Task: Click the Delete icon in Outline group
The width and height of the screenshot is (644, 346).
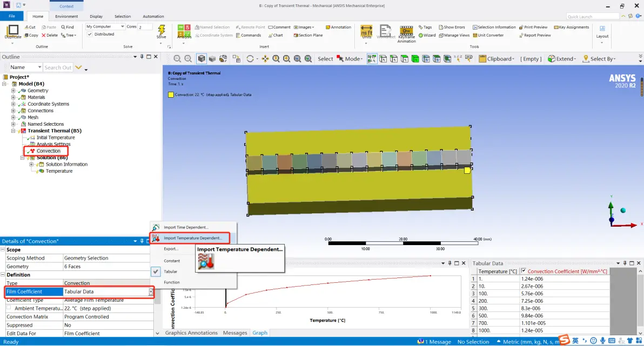Action: click(44, 35)
